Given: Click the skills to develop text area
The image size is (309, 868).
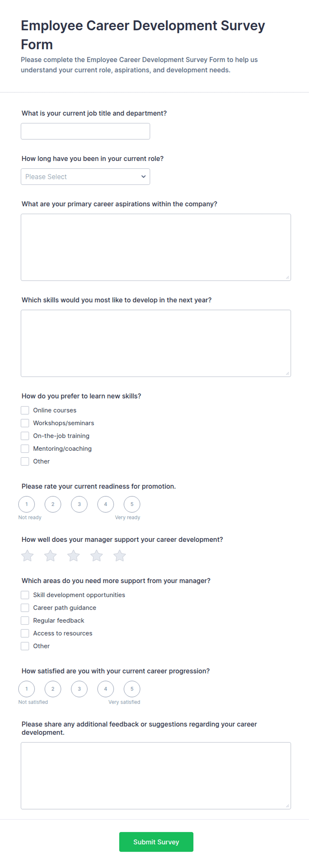Looking at the screenshot, I should (x=156, y=343).
